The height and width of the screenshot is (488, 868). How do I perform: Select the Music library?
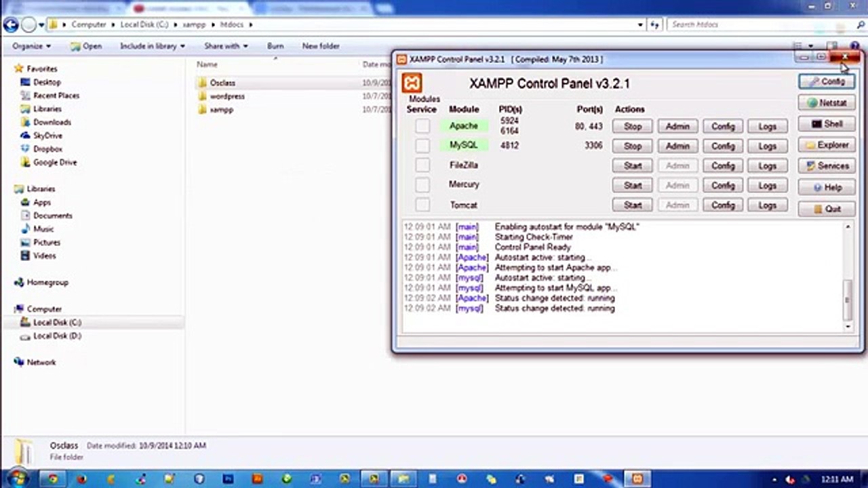[x=43, y=229]
